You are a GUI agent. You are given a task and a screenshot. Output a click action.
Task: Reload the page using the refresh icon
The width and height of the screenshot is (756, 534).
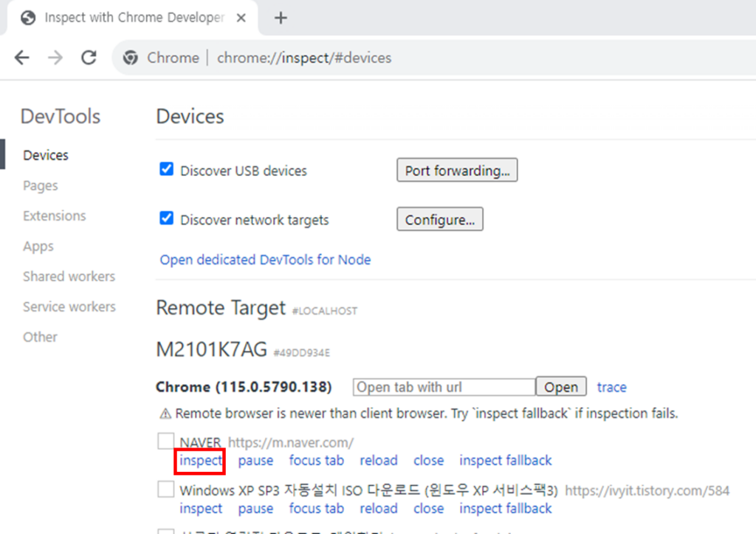[89, 57]
